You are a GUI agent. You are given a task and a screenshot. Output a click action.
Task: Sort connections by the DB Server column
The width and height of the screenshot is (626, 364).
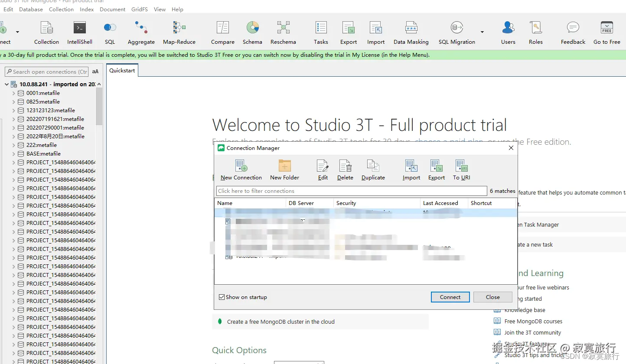pos(310,203)
